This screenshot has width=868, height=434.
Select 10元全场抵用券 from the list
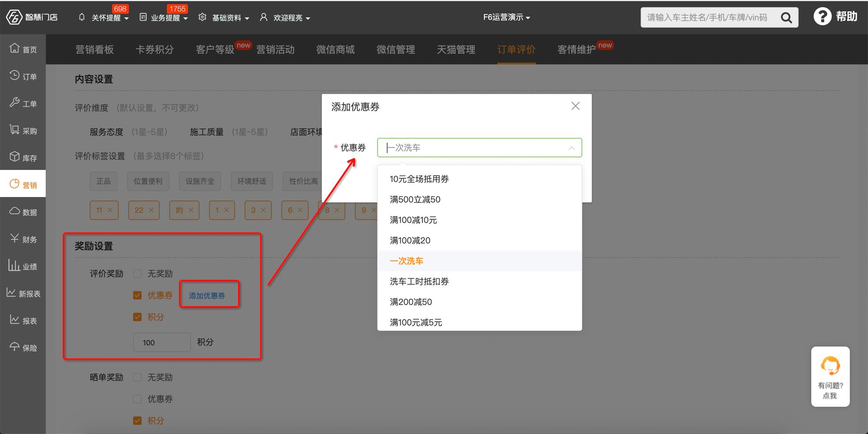(480, 179)
